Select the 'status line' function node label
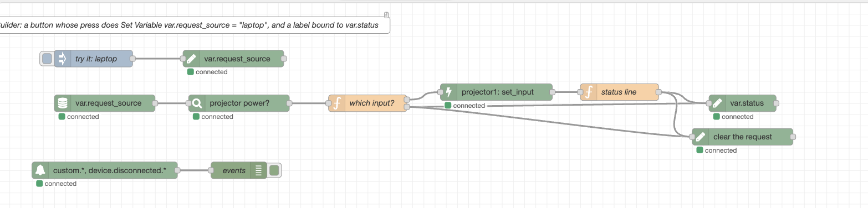The image size is (868, 208). coord(619,92)
